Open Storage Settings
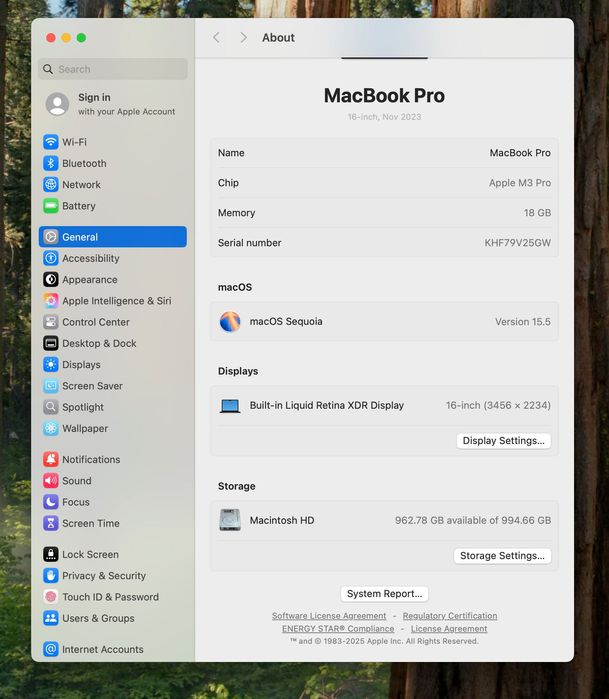This screenshot has height=699, width=609. pyautogui.click(x=502, y=555)
